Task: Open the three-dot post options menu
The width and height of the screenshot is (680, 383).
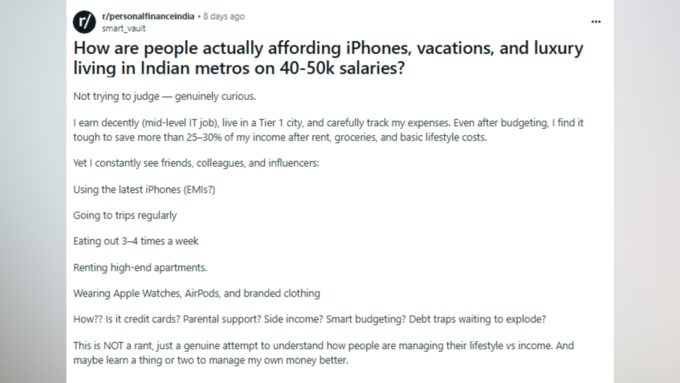Action: (x=596, y=22)
